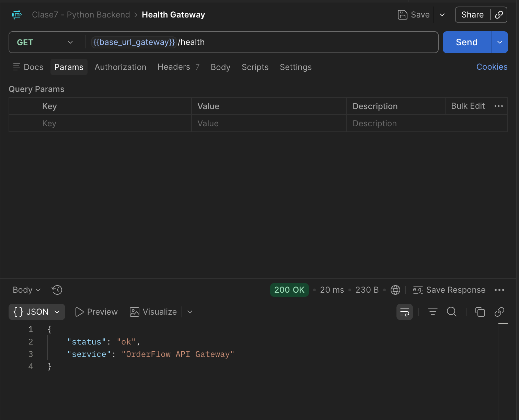Click the request URL field

click(262, 42)
